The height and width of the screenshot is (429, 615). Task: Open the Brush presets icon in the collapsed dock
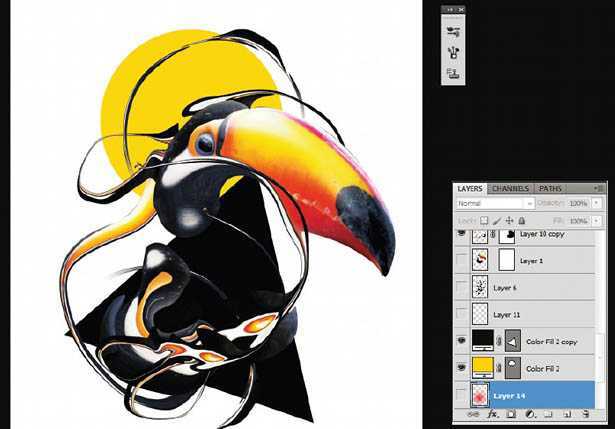pos(453,32)
